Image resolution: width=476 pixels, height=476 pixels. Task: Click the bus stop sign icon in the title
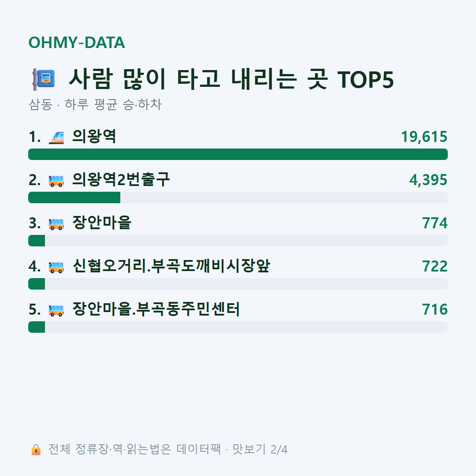pos(44,79)
